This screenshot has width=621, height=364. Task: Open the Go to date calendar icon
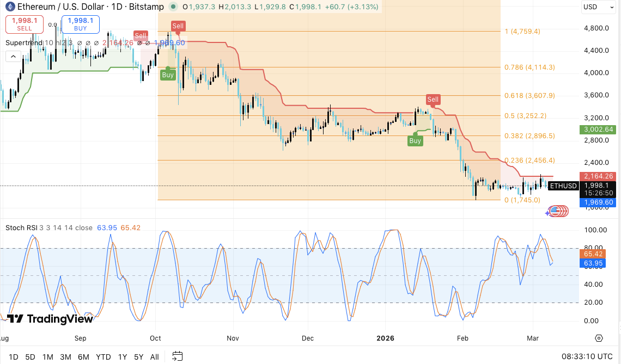177,356
